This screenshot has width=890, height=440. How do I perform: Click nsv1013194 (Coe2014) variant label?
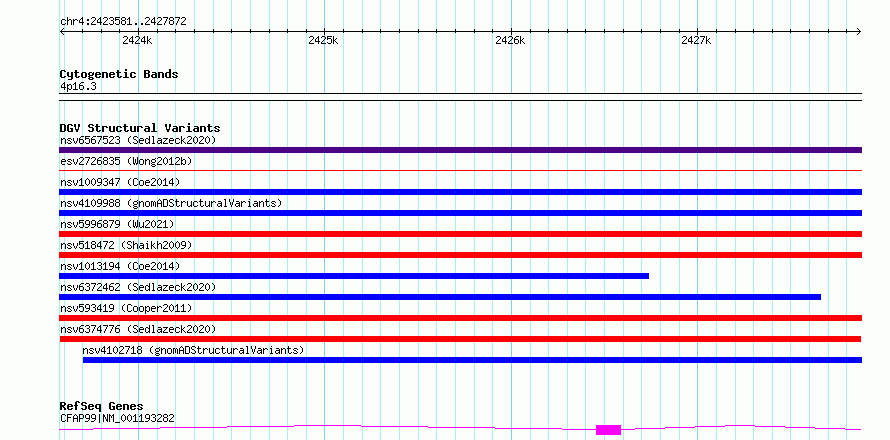pyautogui.click(x=120, y=266)
